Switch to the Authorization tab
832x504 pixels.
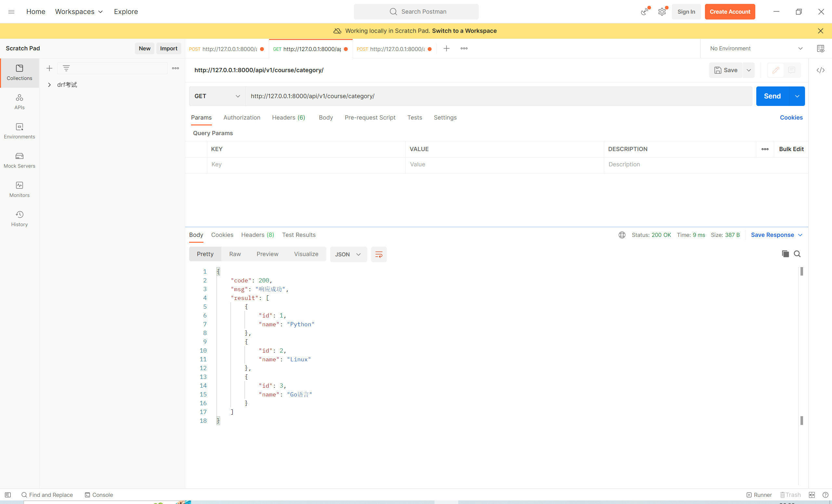241,118
